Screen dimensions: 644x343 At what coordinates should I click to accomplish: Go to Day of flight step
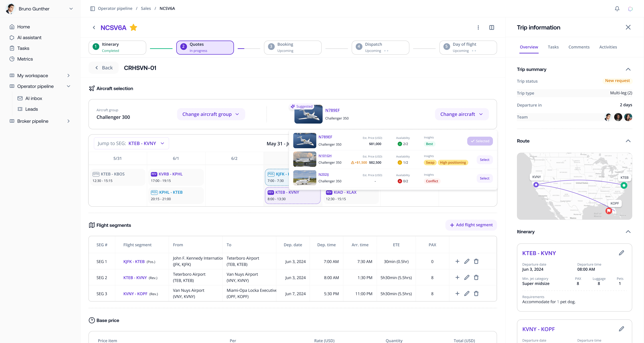point(468,48)
